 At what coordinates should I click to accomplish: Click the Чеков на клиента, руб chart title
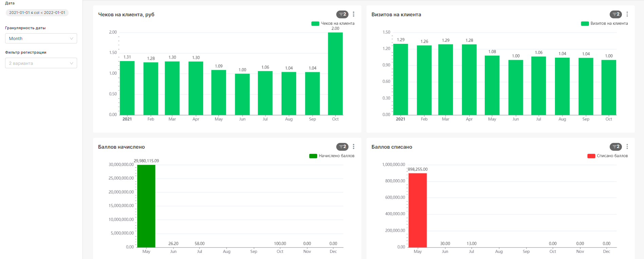tap(126, 15)
